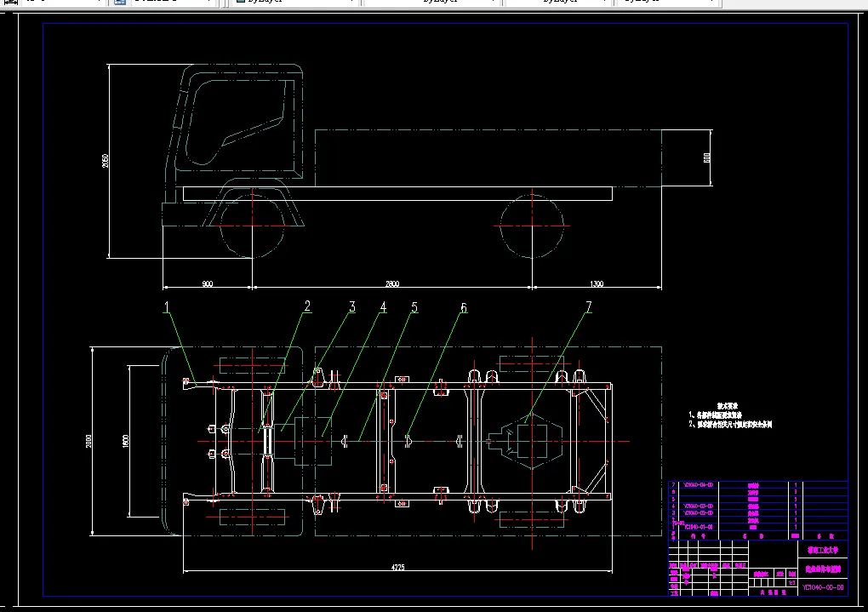The image size is (868, 612).
Task: Select the 4225 frame length dimension
Action: click(x=397, y=567)
